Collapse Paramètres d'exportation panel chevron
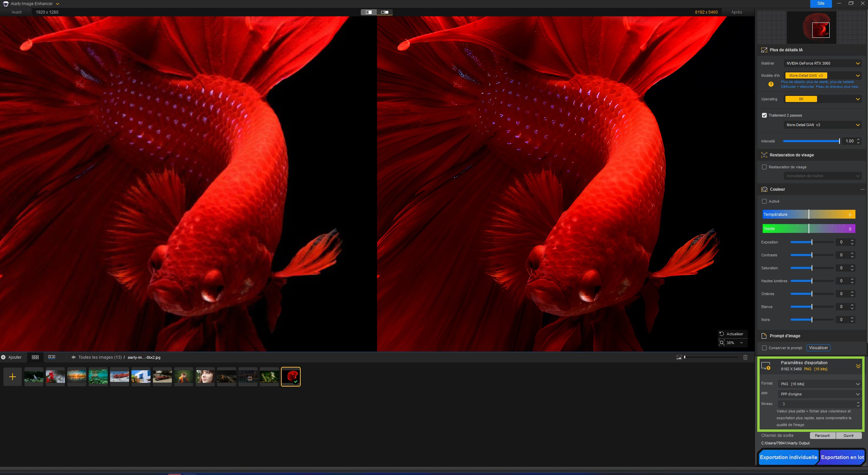Screen dimensions: 868x475 coord(858,366)
